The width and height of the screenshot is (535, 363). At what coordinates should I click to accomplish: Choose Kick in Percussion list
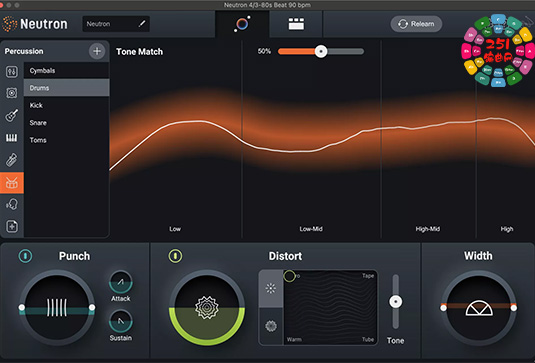(67, 105)
